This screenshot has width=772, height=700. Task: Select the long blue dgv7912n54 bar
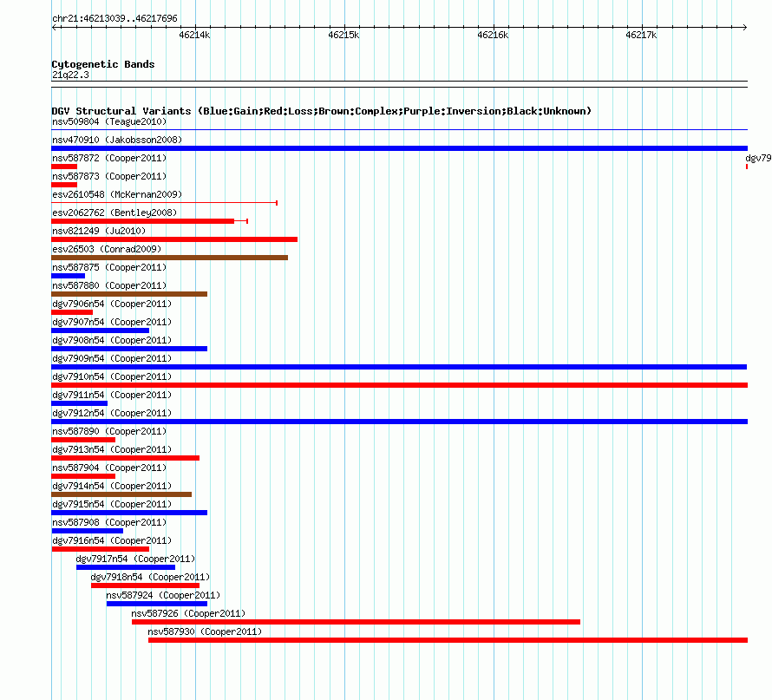399,422
